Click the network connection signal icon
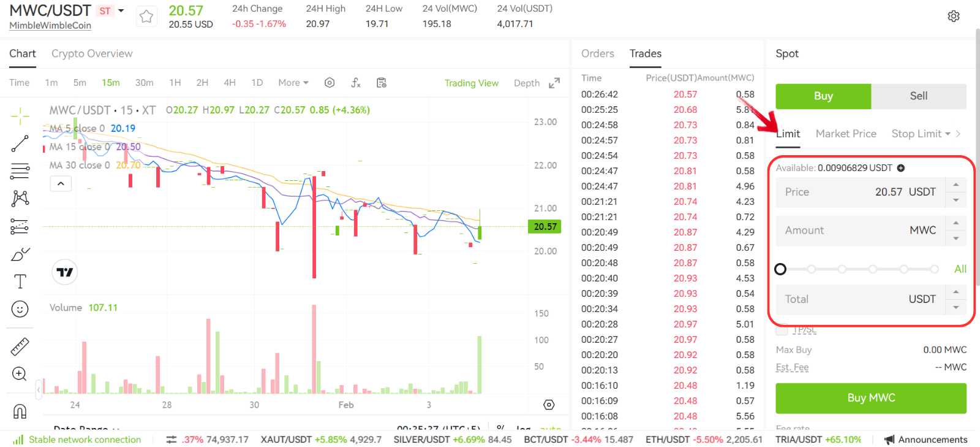 tap(18, 440)
